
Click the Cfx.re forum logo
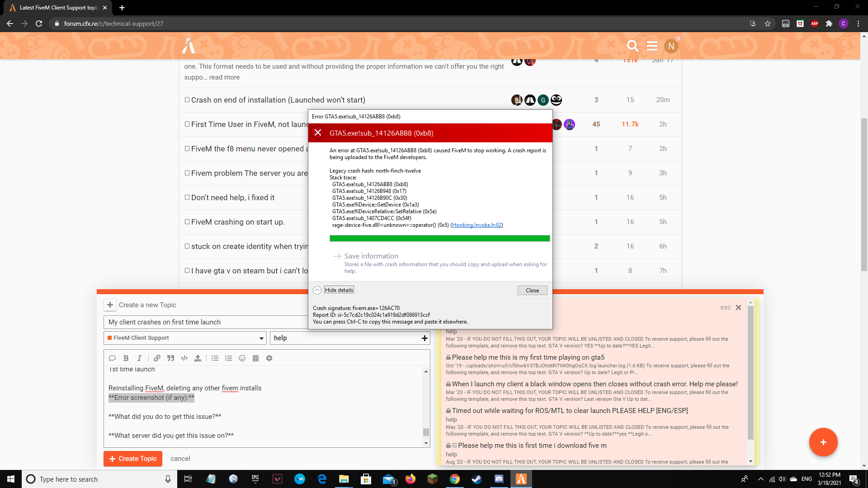(x=189, y=46)
